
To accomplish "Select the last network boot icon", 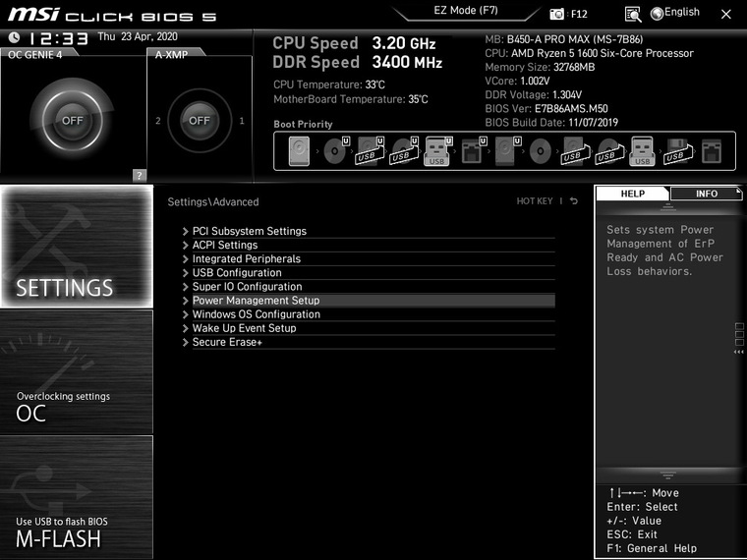I will point(712,151).
